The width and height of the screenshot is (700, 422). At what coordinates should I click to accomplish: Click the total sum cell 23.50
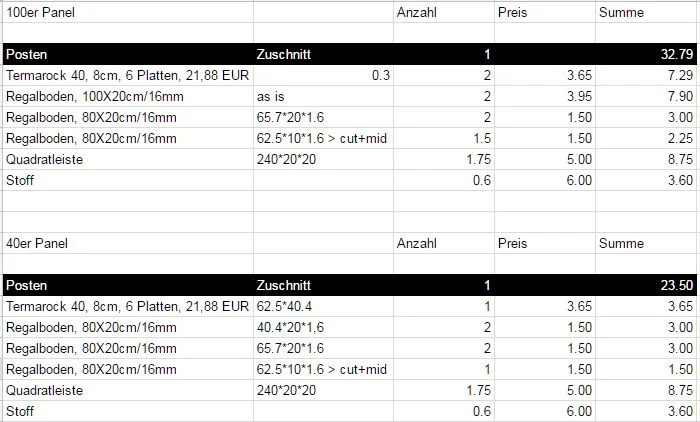[646, 285]
